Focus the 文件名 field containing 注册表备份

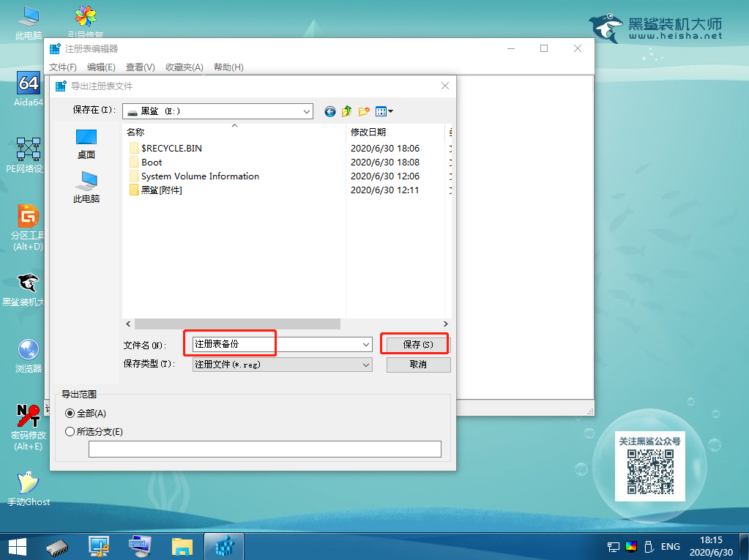(x=277, y=344)
